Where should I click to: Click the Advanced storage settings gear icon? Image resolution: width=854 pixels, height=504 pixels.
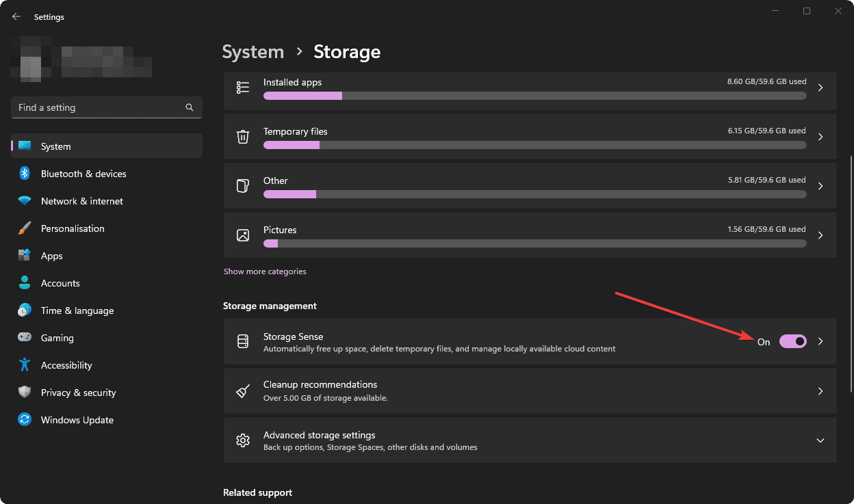pos(243,440)
